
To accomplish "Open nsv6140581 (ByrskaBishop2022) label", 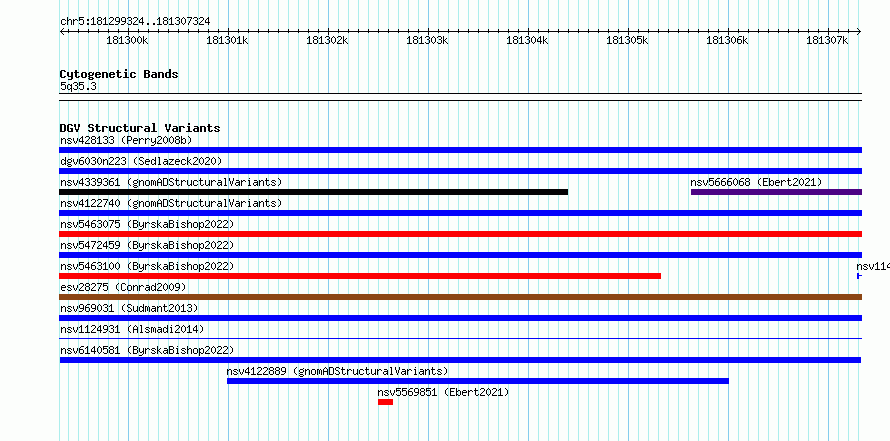I will 147,350.
